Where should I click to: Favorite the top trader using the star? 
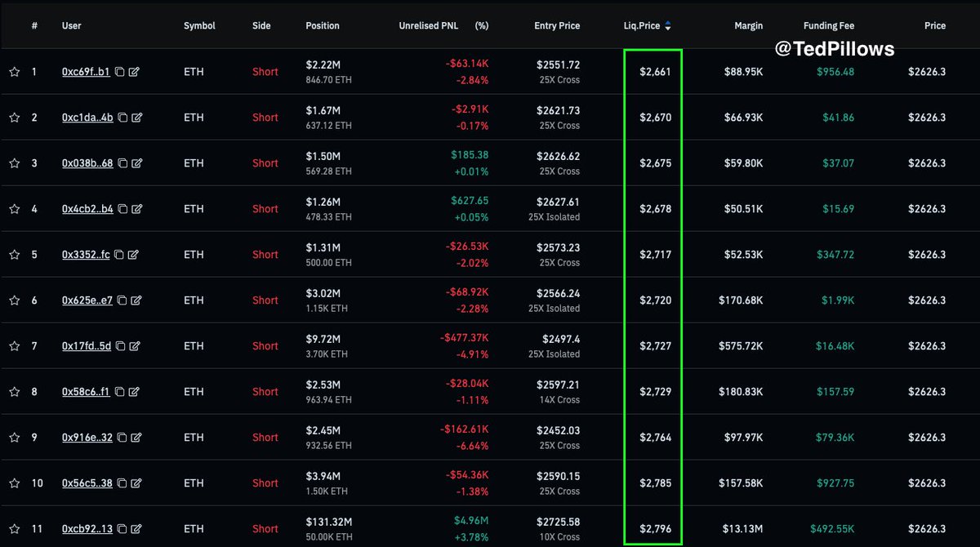pyautogui.click(x=14, y=72)
